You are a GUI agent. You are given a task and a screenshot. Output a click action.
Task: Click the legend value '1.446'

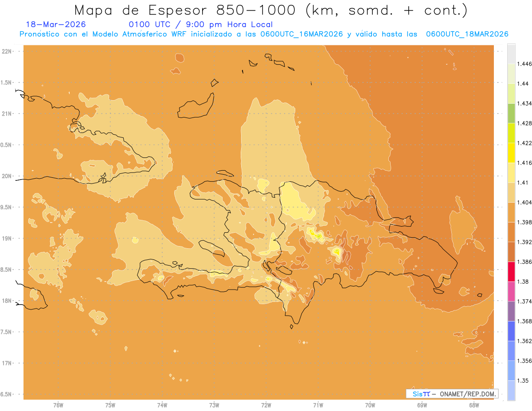click(525, 64)
